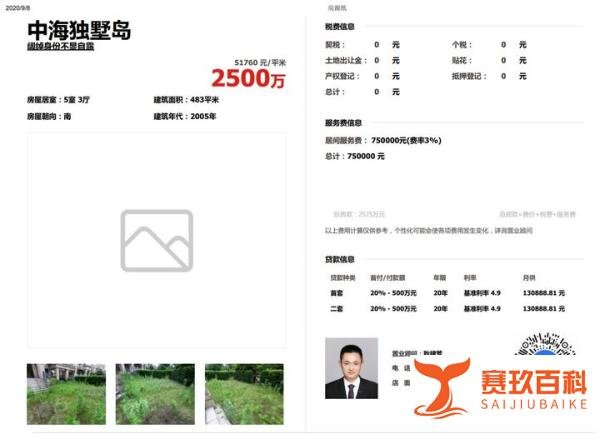Select the building area 483平米
600x434 pixels.
(204, 100)
